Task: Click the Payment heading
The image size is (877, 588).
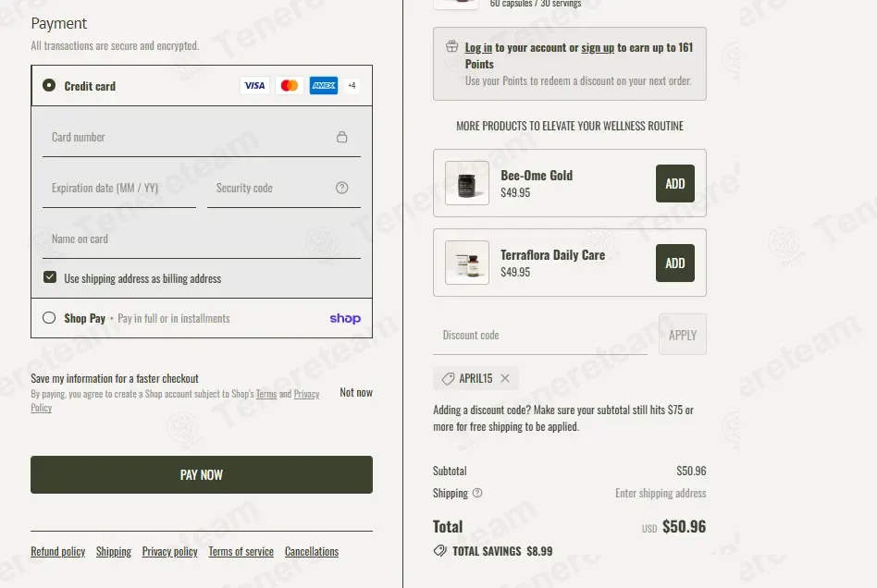Action: [x=58, y=23]
